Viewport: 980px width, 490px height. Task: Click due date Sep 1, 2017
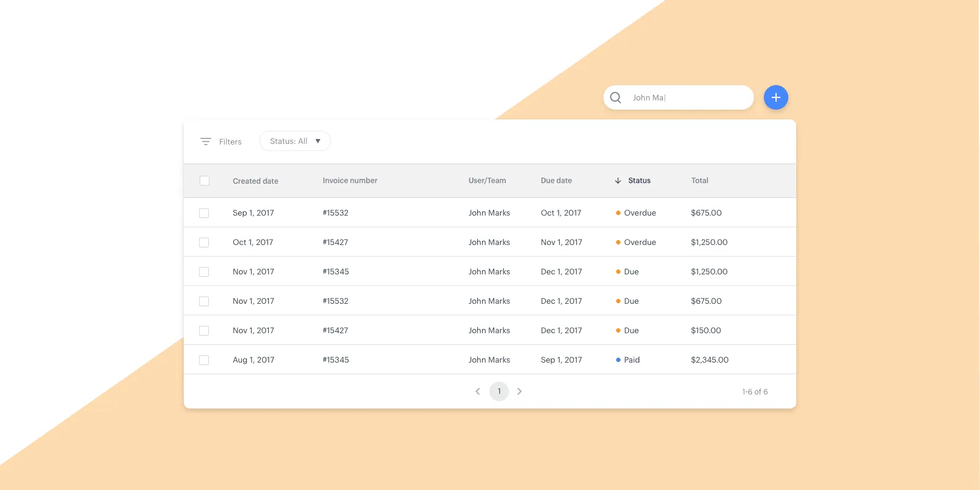coord(562,360)
